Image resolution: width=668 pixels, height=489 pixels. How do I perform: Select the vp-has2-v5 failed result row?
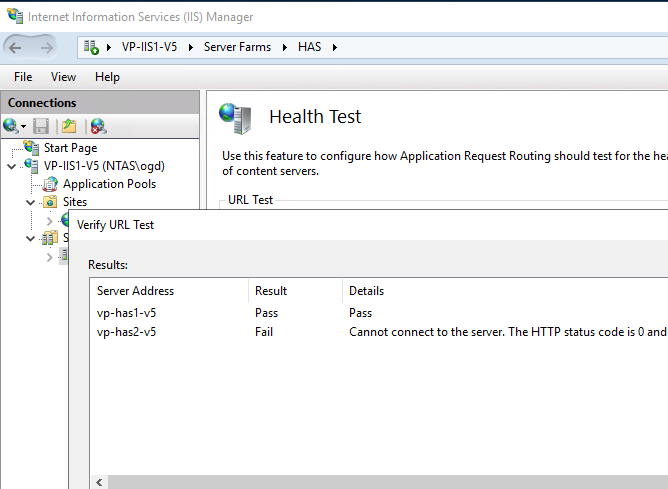(x=126, y=332)
